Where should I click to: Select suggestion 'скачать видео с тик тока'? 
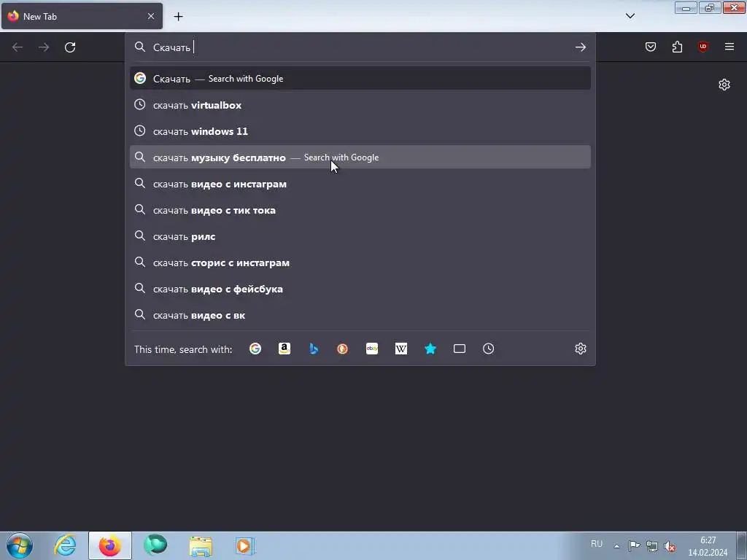360,210
